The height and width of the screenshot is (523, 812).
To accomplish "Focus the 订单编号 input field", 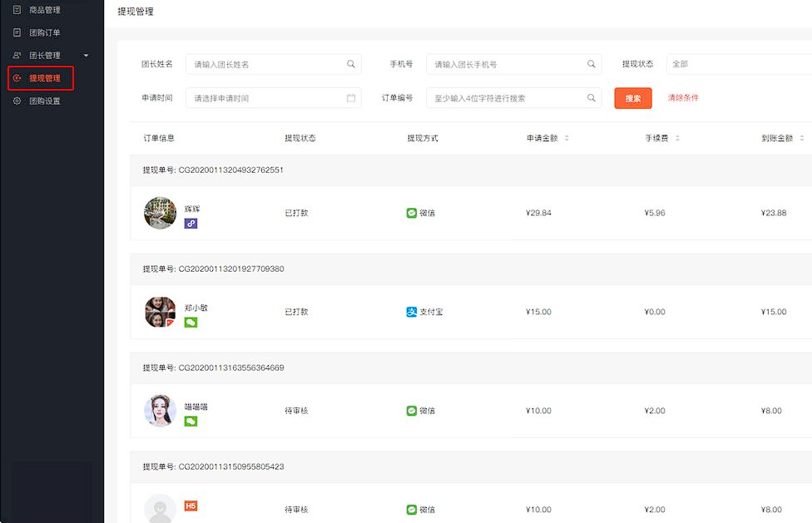I will point(513,98).
